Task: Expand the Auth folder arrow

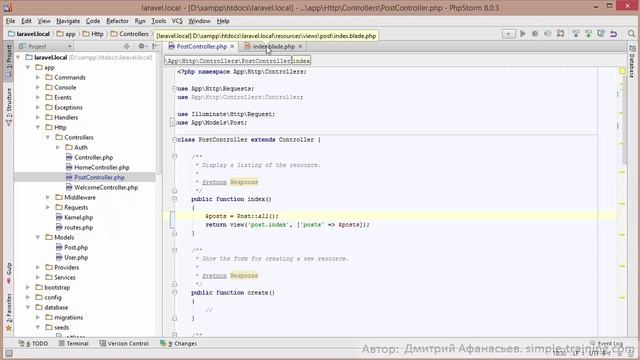Action: (x=58, y=147)
